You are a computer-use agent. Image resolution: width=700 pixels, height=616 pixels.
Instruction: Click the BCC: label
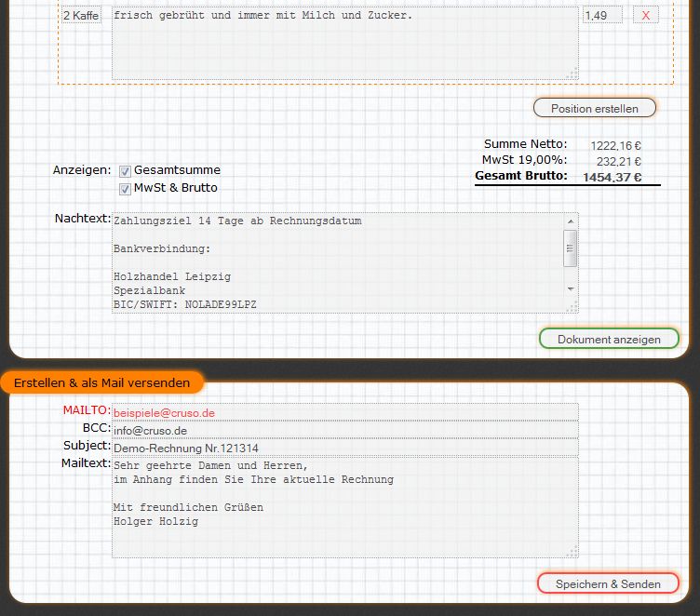tap(97, 428)
